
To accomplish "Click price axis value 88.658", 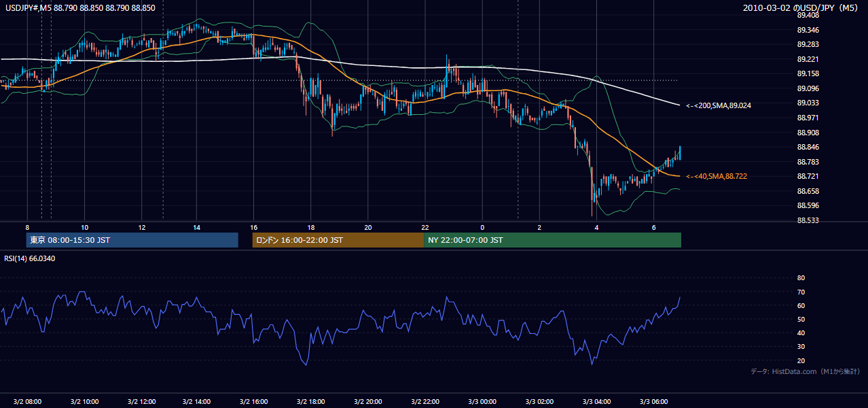I will [x=808, y=191].
